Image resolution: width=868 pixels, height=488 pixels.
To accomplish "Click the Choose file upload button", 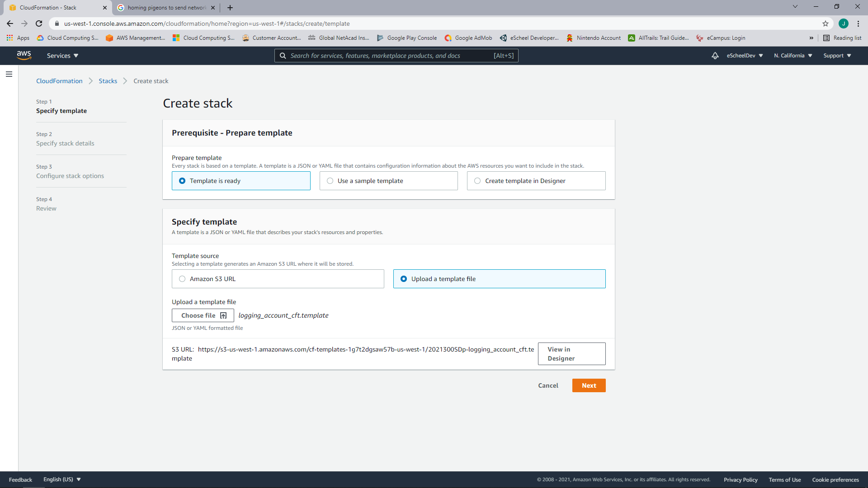I will coord(202,315).
